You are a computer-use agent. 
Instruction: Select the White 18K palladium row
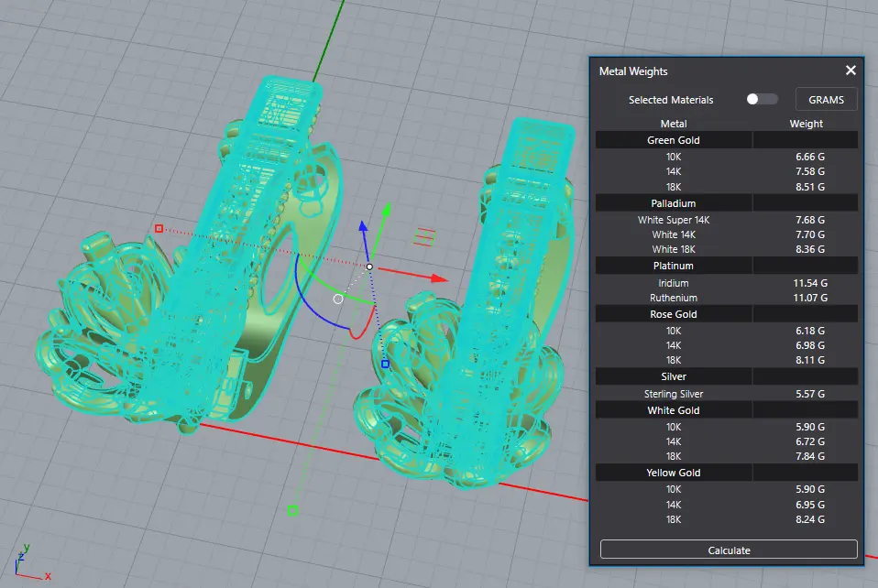(x=726, y=249)
